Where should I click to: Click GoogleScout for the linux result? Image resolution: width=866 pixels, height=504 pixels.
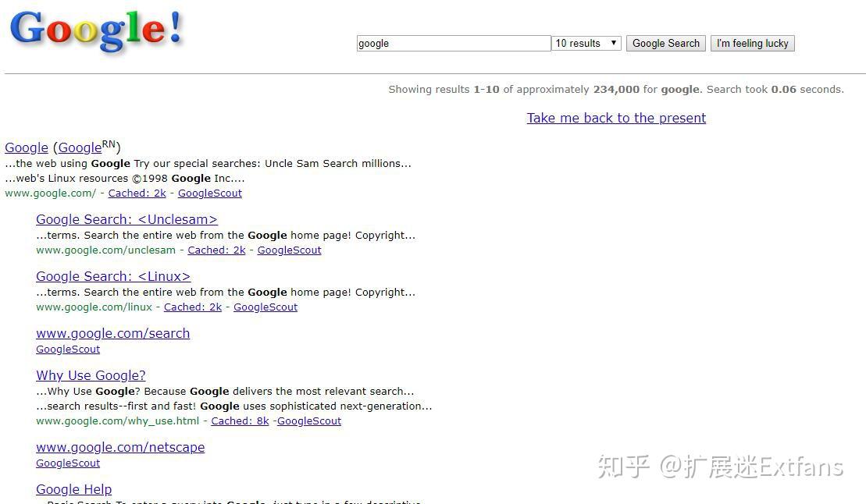(266, 307)
